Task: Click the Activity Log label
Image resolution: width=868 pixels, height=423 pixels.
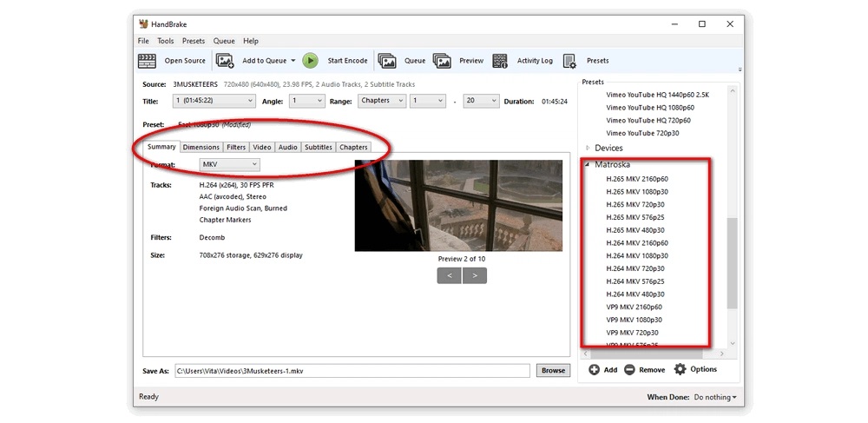Action: pos(535,61)
